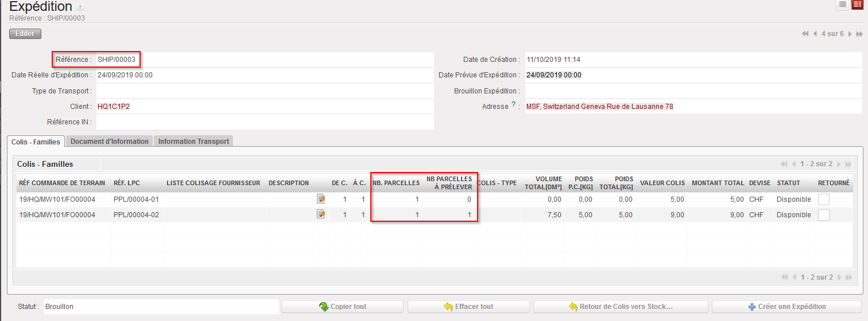Screen dimensions: 868x321
Task: Click Date Prévue d'Expédition value
Action: pos(553,75)
